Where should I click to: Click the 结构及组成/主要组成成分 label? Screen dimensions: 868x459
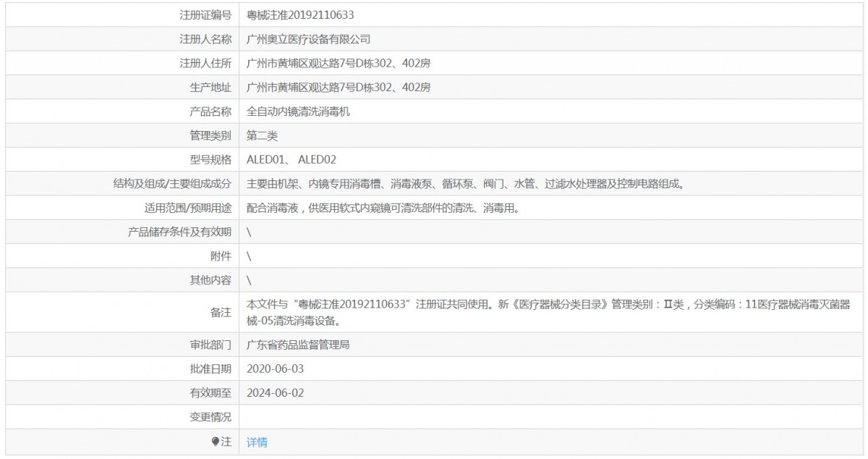click(x=172, y=184)
